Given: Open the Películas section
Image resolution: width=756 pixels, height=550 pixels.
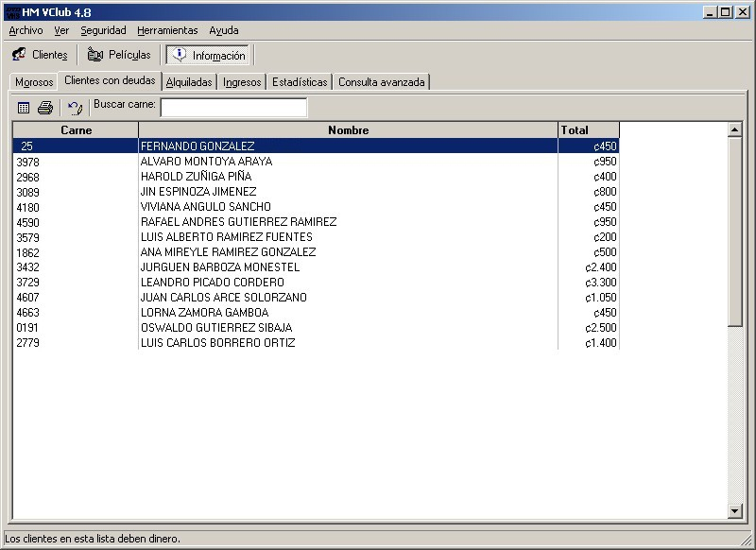Looking at the screenshot, I should point(119,55).
